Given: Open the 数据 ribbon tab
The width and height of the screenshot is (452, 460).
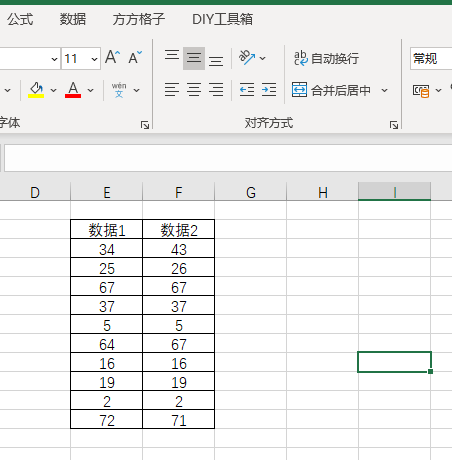Looking at the screenshot, I should 73,19.
